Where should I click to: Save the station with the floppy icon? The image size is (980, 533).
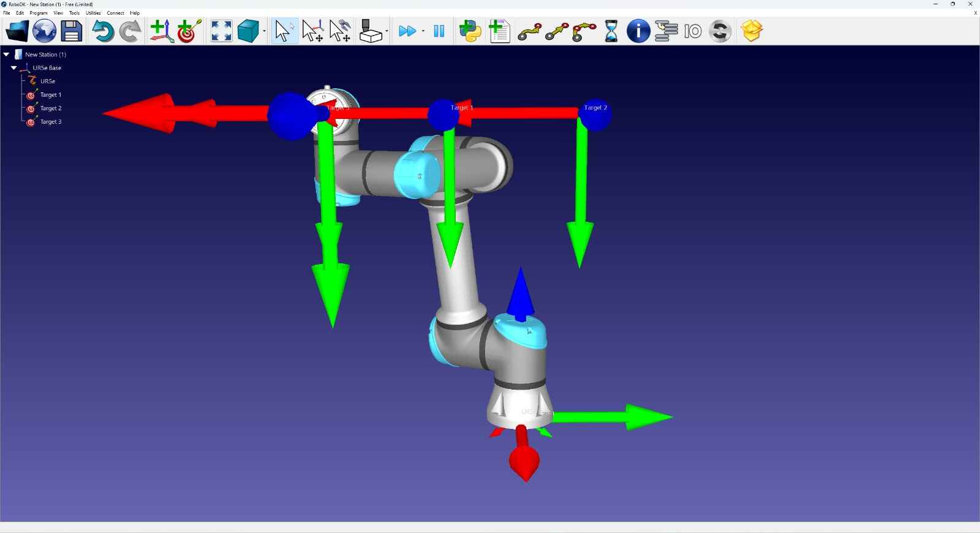pyautogui.click(x=72, y=31)
